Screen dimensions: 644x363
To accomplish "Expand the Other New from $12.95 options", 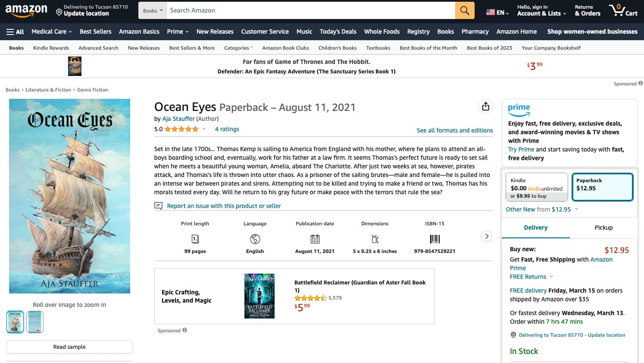I will pyautogui.click(x=542, y=209).
